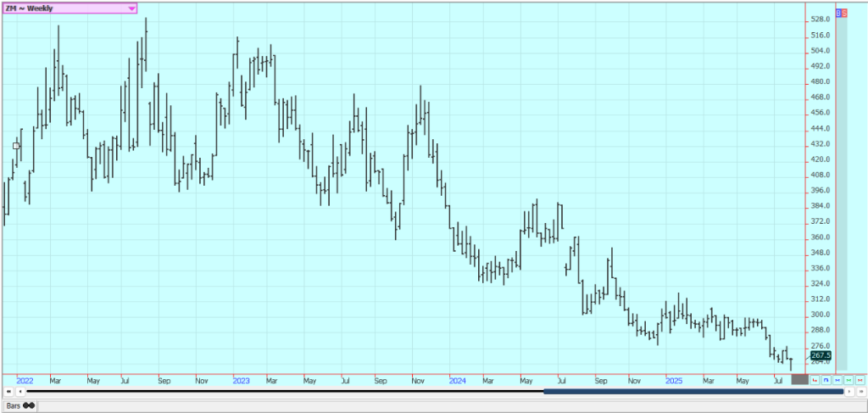868x413 pixels.
Task: Click the green compress-scale icon
Action: [x=849, y=380]
